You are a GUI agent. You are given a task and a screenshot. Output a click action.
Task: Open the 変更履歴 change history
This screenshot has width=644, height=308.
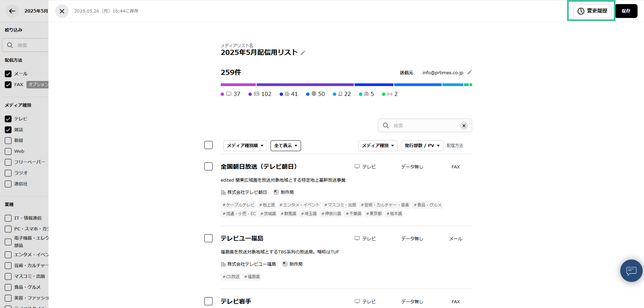click(x=592, y=11)
